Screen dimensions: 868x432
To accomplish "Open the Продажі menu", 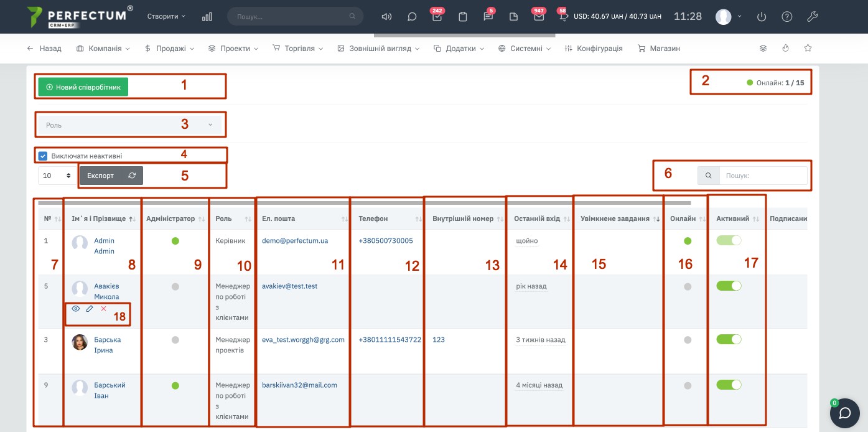I will pyautogui.click(x=169, y=49).
